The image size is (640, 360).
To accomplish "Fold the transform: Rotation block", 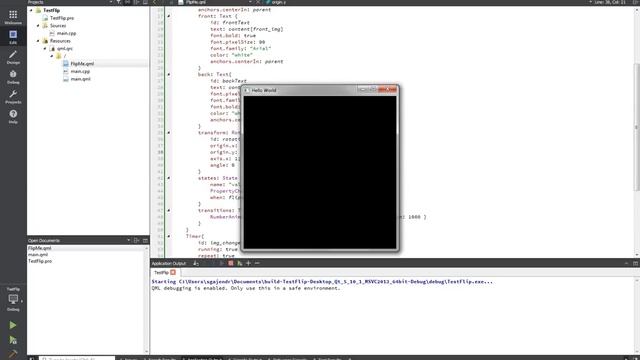I will point(169,133).
